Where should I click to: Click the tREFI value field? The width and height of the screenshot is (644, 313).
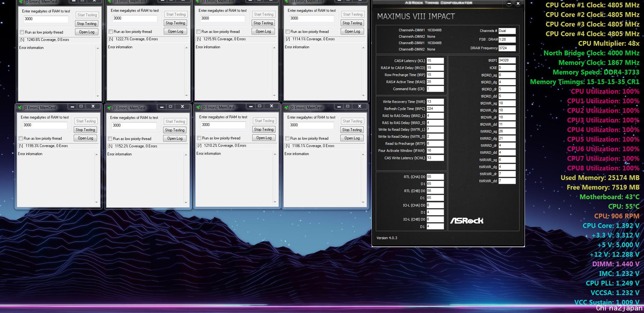coord(507,60)
